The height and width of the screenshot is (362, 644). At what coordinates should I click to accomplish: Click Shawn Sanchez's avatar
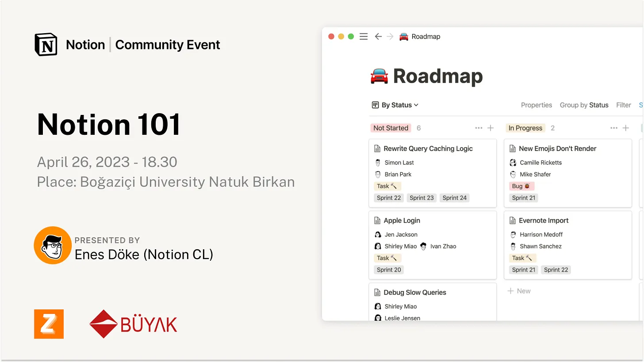(x=513, y=246)
